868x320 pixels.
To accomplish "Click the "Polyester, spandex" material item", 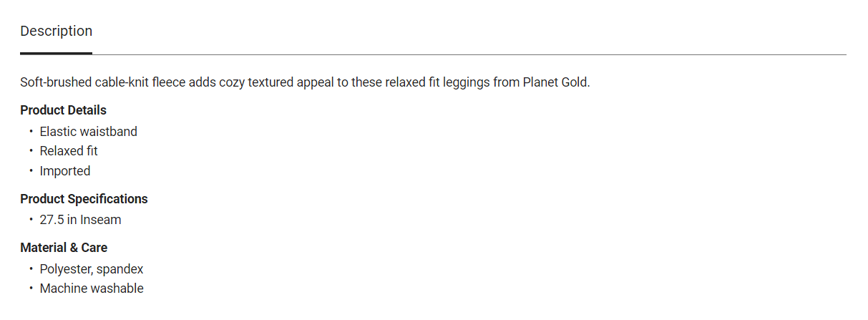I will click(x=92, y=269).
